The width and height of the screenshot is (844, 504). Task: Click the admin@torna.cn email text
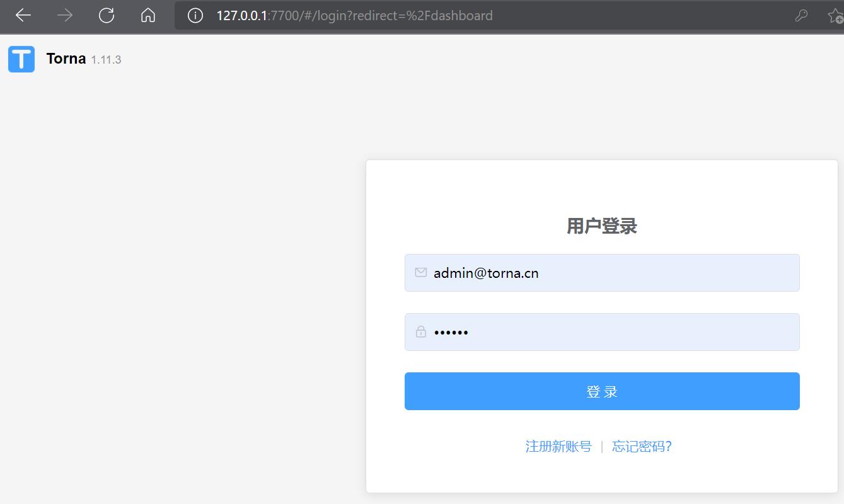[486, 272]
